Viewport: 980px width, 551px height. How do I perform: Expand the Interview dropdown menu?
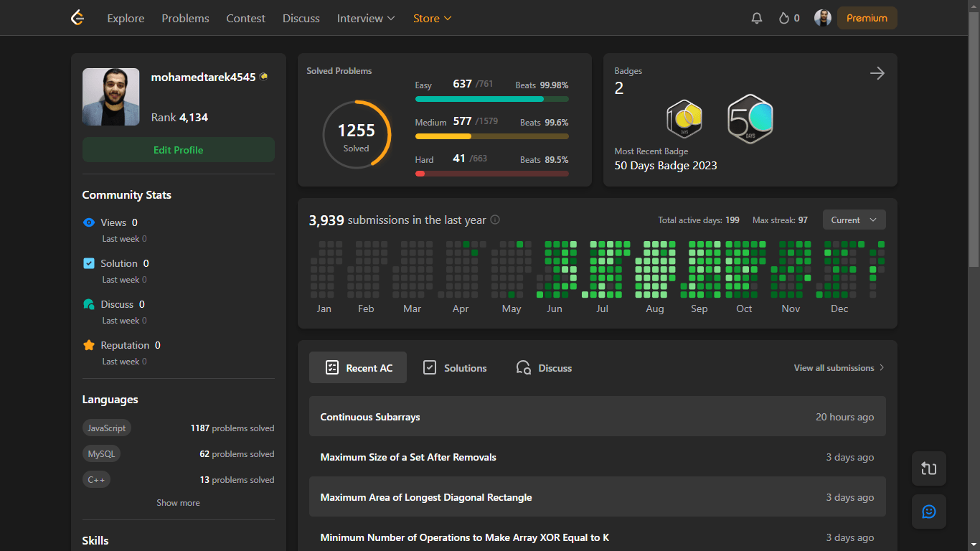pos(366,18)
